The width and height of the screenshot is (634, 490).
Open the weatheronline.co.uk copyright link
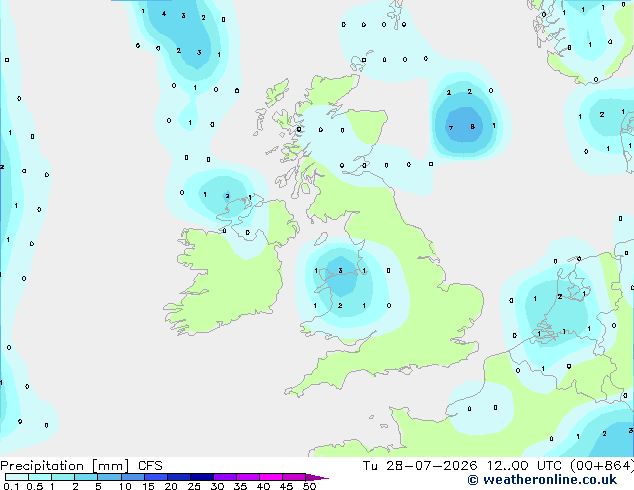[x=542, y=480]
